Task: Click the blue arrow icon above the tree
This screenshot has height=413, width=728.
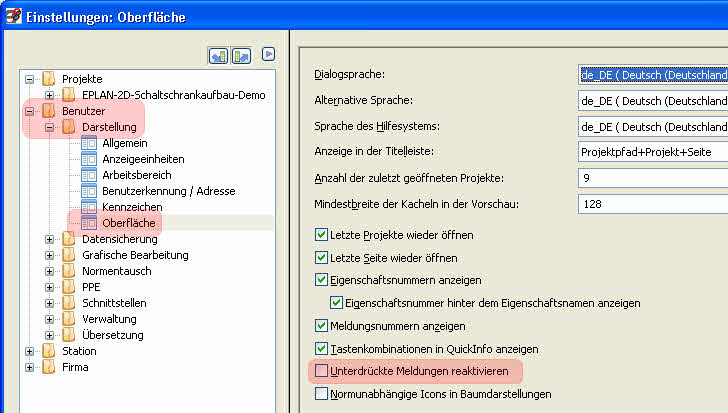Action: click(x=268, y=54)
